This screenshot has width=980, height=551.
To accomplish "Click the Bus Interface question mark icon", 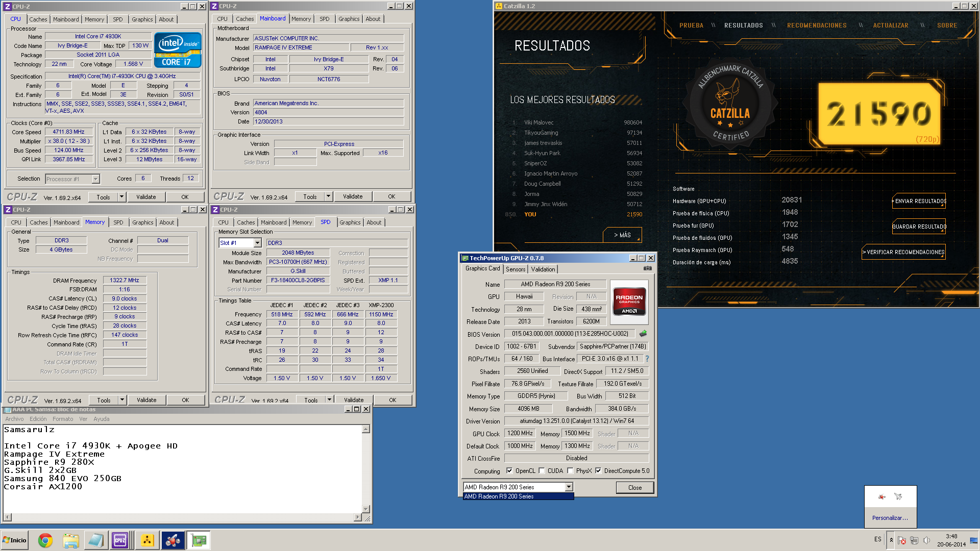I will (x=647, y=359).
